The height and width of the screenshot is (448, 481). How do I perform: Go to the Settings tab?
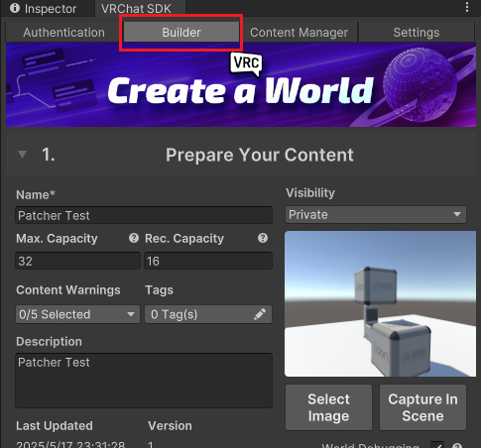click(417, 33)
